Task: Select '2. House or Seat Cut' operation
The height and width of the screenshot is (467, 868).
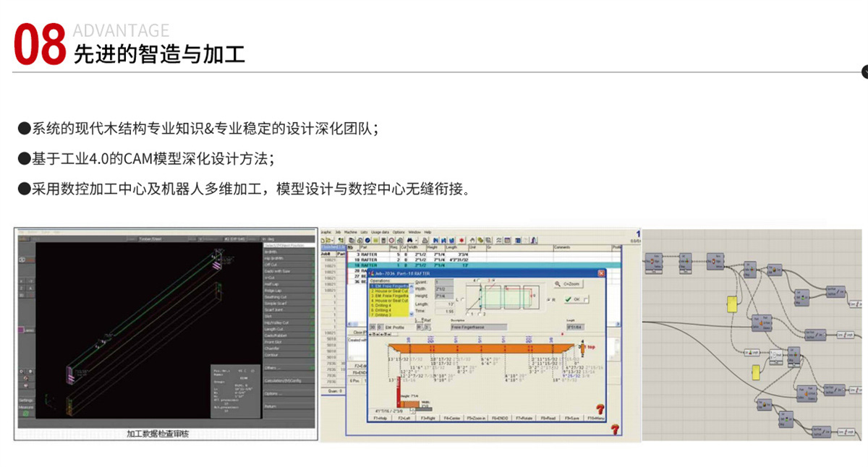Action: click(x=389, y=291)
